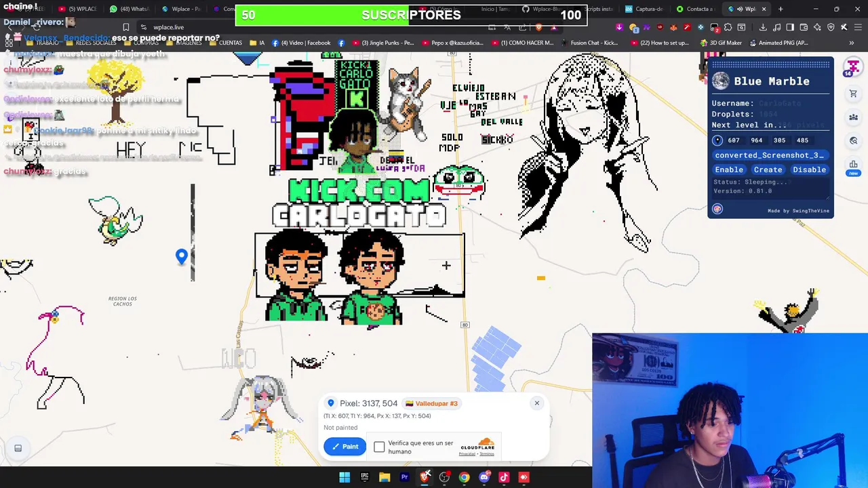This screenshot has width=868, height=488.
Task: Click the browser downloads icon
Action: coord(763,27)
